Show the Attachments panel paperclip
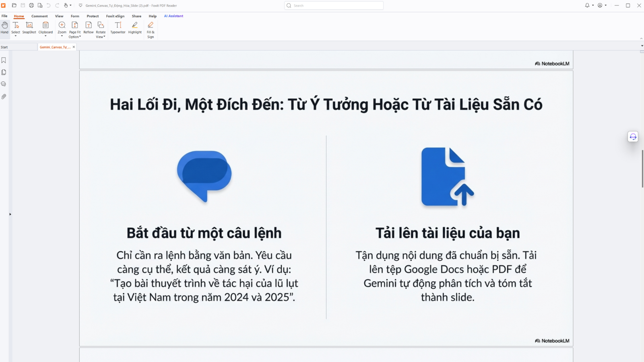644x362 pixels. coord(4,97)
